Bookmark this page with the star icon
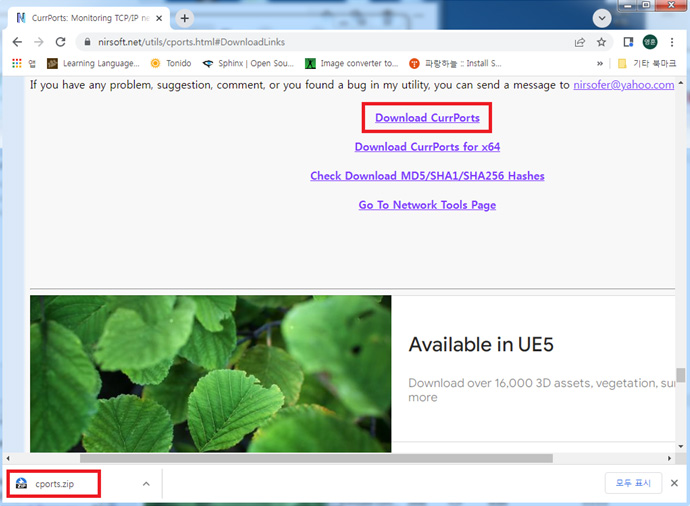Image resolution: width=690 pixels, height=506 pixels. point(602,42)
